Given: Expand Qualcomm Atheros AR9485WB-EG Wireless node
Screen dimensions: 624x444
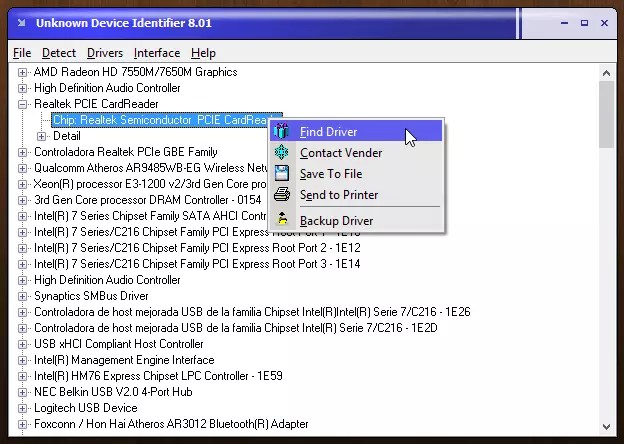Looking at the screenshot, I should (22, 168).
